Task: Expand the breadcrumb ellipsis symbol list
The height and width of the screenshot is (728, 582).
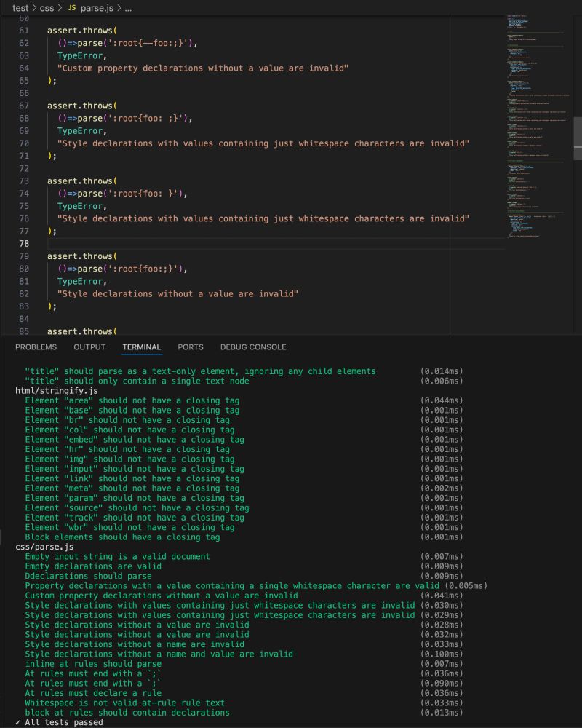Action: (x=128, y=8)
